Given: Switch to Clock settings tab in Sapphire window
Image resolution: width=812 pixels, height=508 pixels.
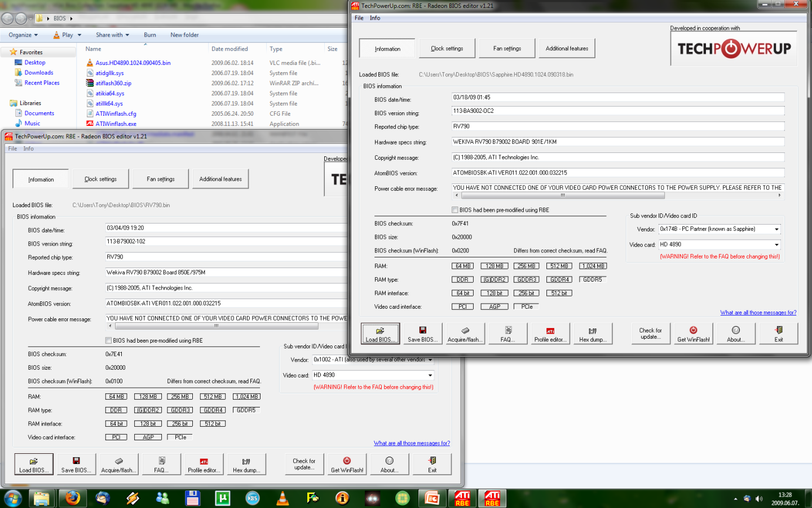Looking at the screenshot, I should click(447, 49).
